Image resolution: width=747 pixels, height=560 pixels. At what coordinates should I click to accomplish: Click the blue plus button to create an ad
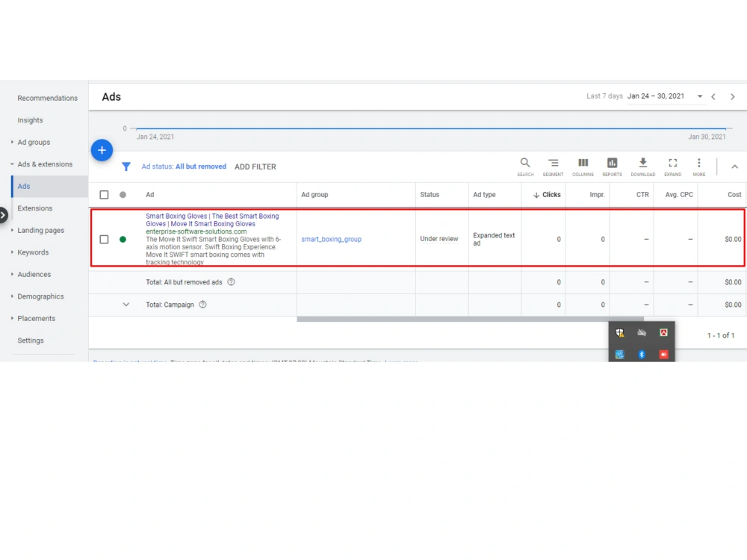(x=102, y=151)
